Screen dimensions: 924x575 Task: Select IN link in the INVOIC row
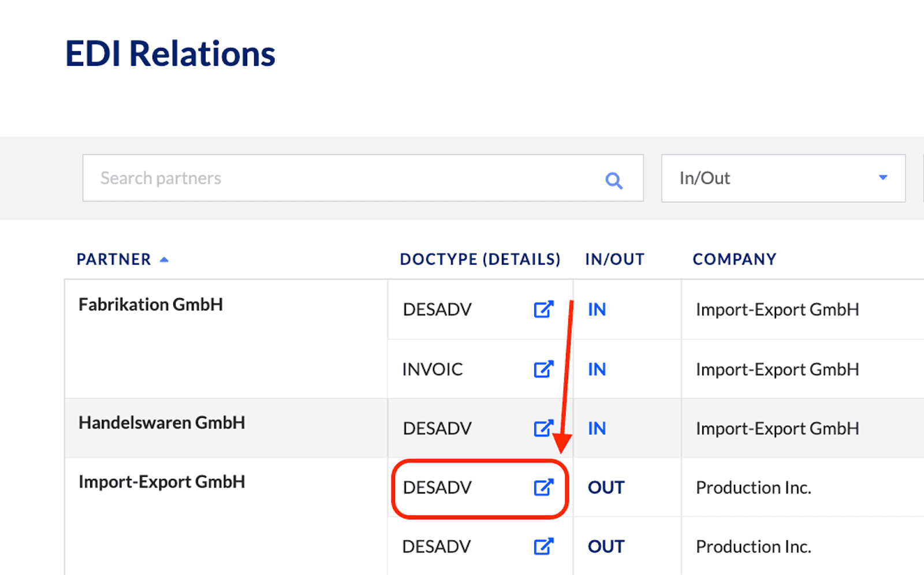[597, 369]
